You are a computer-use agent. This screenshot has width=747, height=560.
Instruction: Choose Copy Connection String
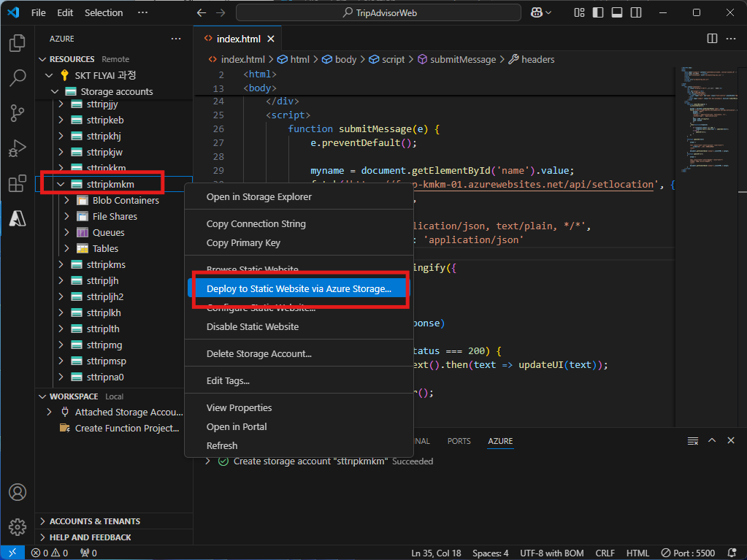pos(299,224)
